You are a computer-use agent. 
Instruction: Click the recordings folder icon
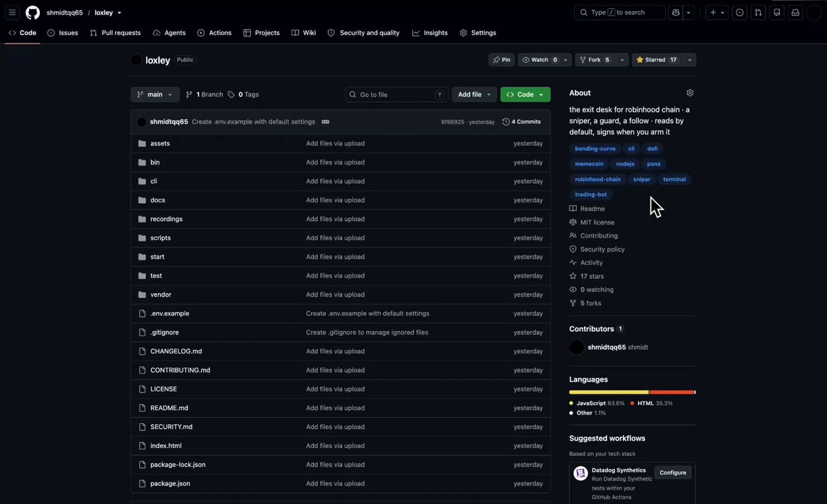(142, 219)
